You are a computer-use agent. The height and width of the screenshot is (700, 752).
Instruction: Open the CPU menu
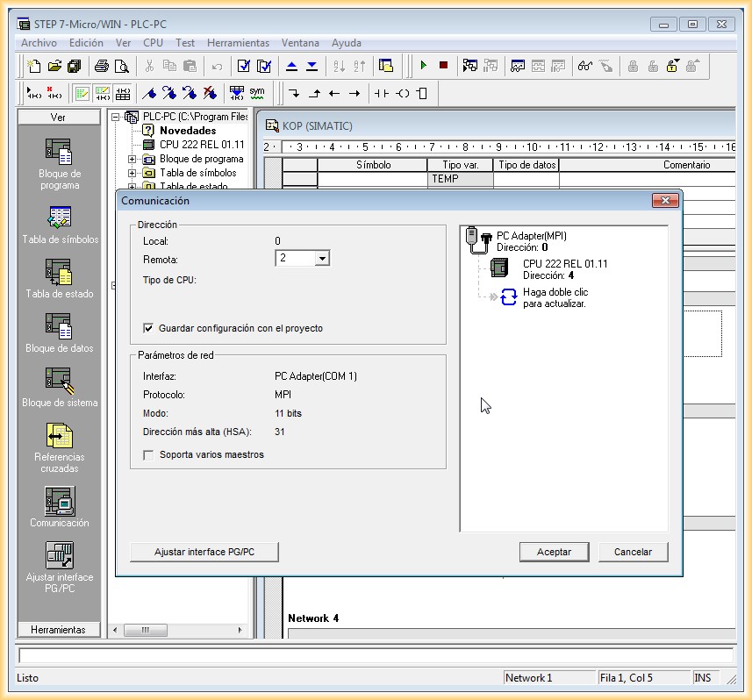click(153, 42)
